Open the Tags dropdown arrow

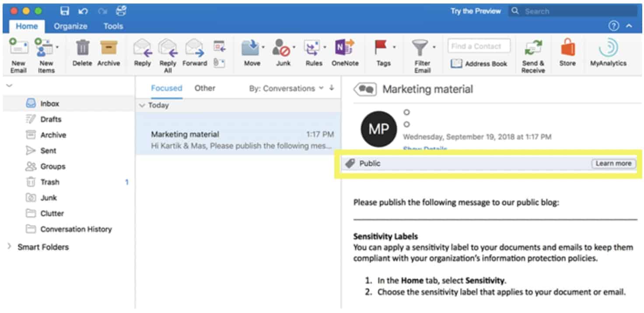point(394,46)
